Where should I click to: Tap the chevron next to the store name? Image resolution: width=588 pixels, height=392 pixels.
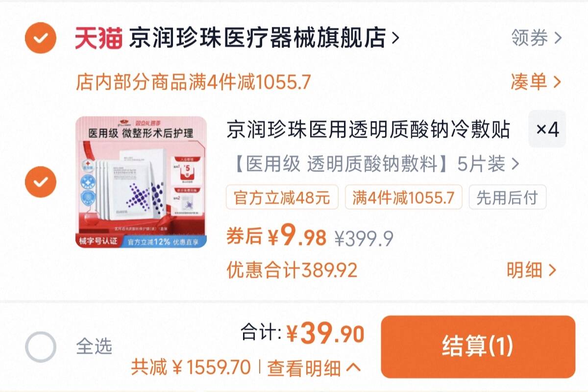coord(395,38)
